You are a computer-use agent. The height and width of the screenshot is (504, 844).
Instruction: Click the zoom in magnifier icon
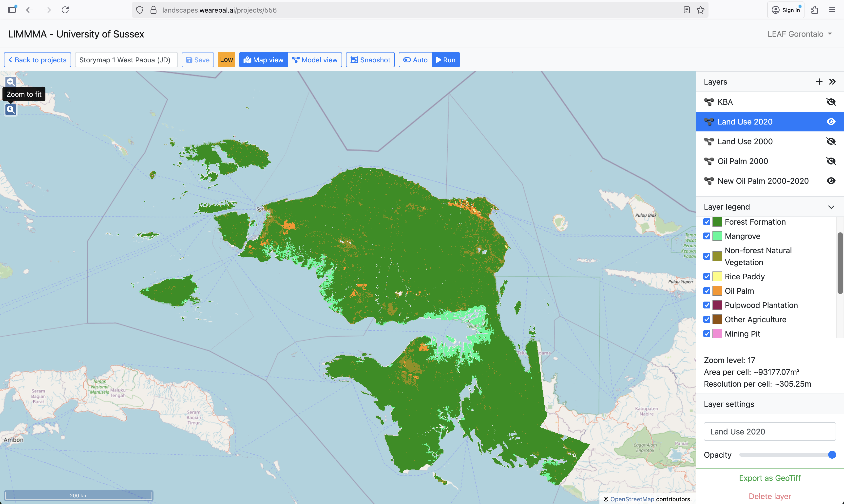coord(11,82)
